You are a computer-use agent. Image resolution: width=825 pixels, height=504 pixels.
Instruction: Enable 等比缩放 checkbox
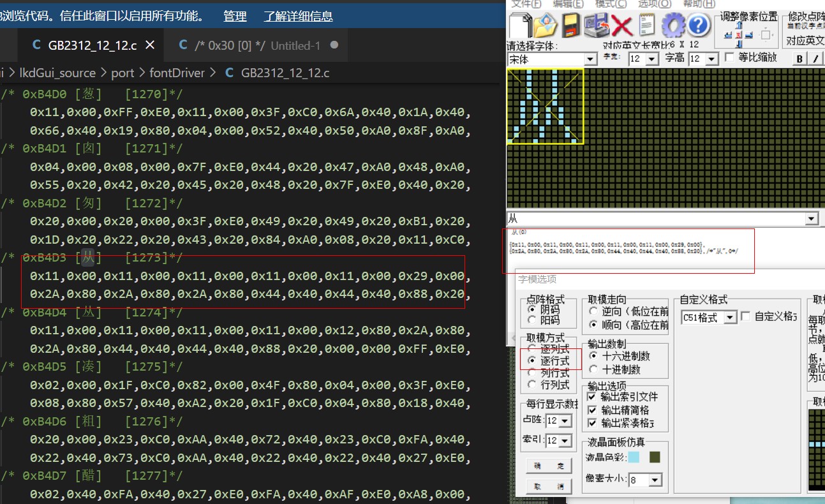[x=729, y=58]
